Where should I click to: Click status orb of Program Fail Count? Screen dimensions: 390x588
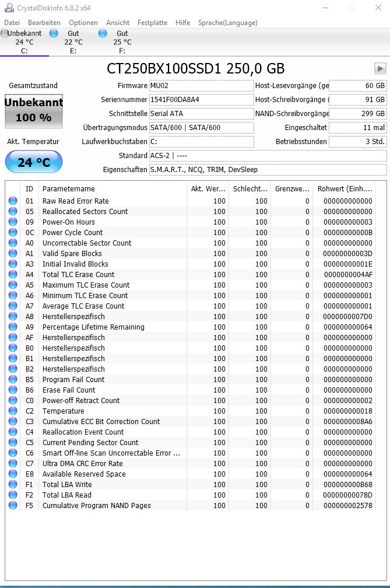13,379
